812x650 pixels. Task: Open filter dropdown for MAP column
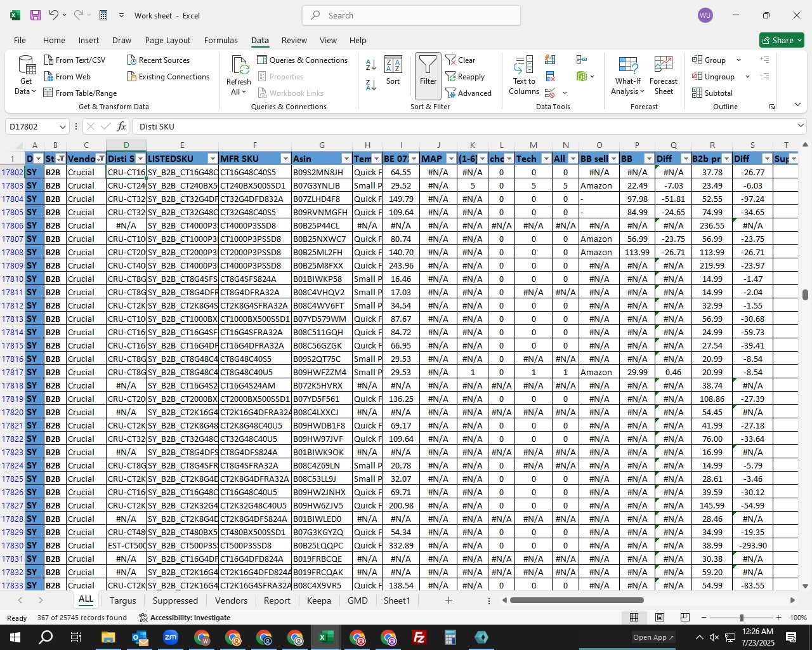(451, 159)
